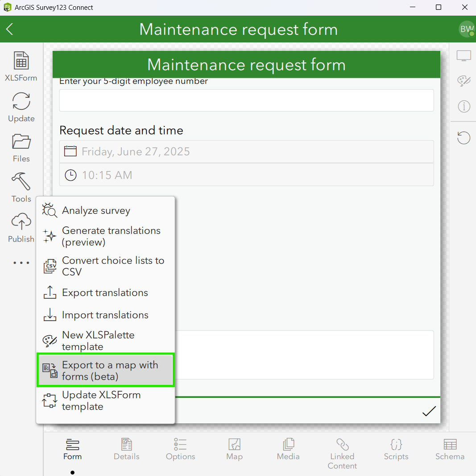Go back using the header arrow
Image resolution: width=476 pixels, height=476 pixels.
[x=9, y=29]
